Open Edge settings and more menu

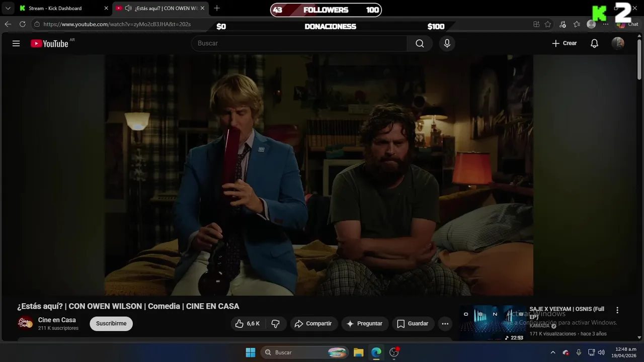(606, 24)
